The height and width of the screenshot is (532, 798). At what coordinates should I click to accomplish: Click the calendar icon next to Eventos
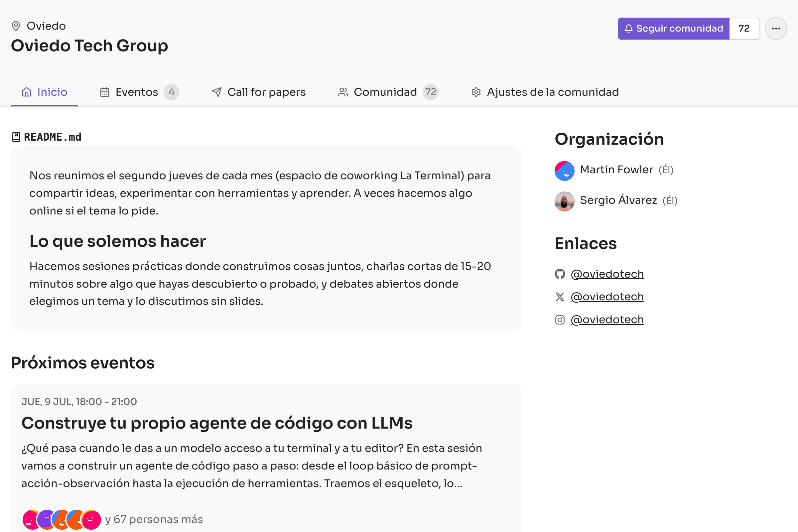point(104,92)
